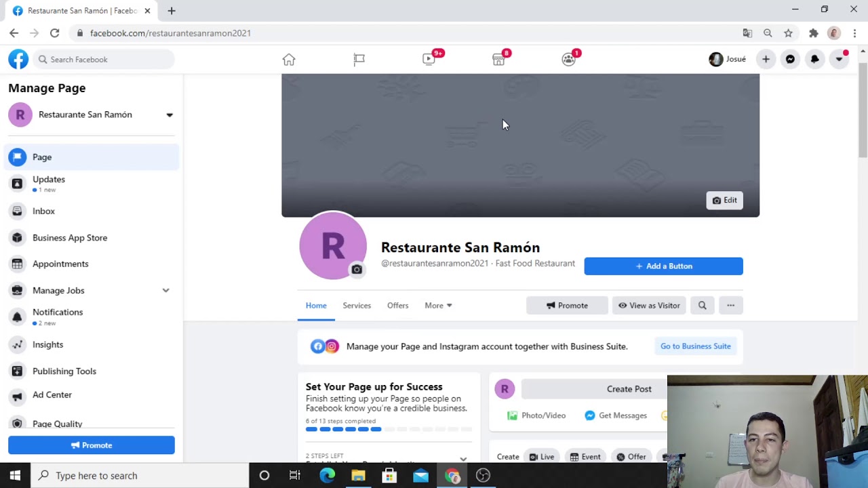Screen dimensions: 868x488
Task: Create a Live video
Action: pos(542,457)
